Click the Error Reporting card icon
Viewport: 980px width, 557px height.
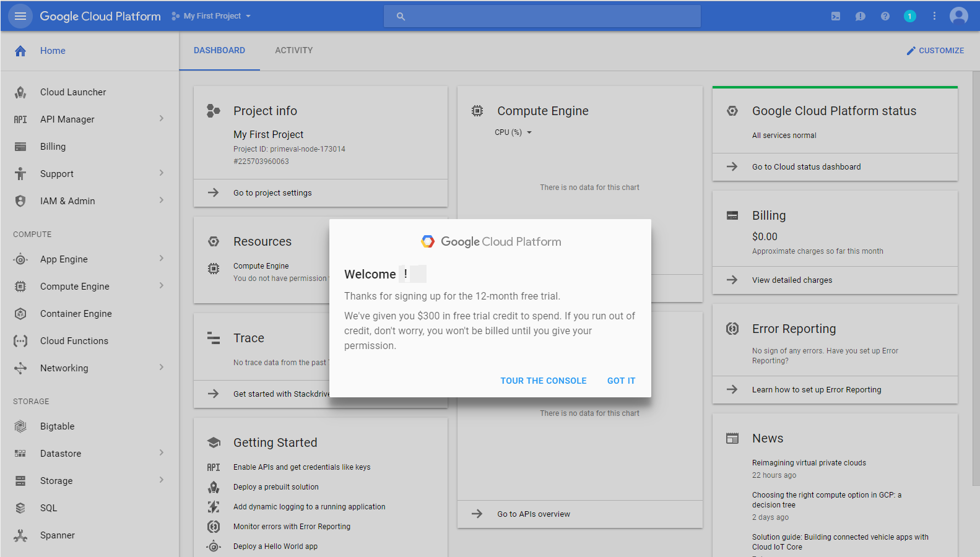point(732,329)
